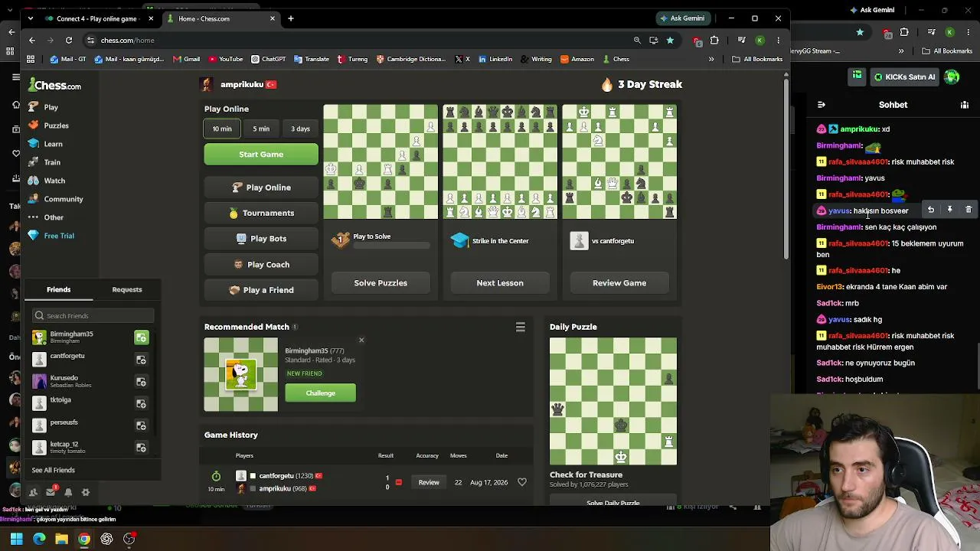
Task: Open the Windows Start menu
Action: coord(17,539)
